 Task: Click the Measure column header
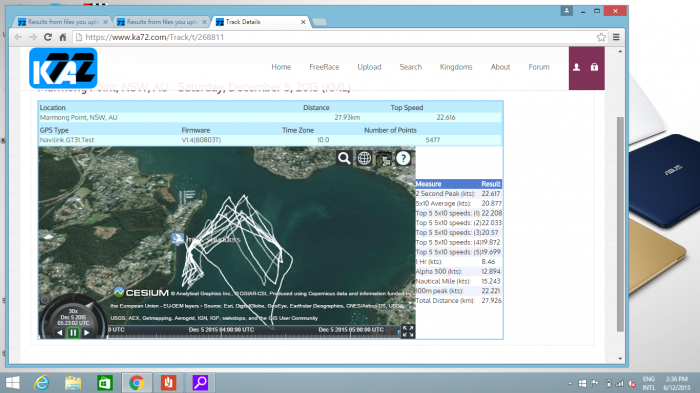pyautogui.click(x=429, y=184)
